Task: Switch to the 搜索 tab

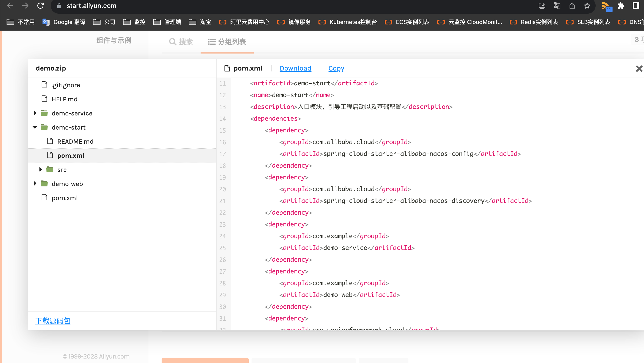Action: click(181, 42)
